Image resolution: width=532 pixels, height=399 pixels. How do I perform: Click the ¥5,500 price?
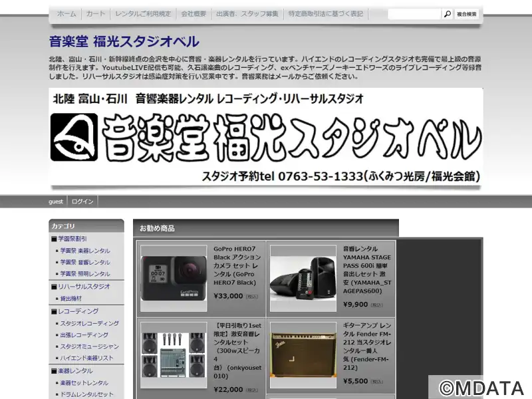click(x=355, y=381)
